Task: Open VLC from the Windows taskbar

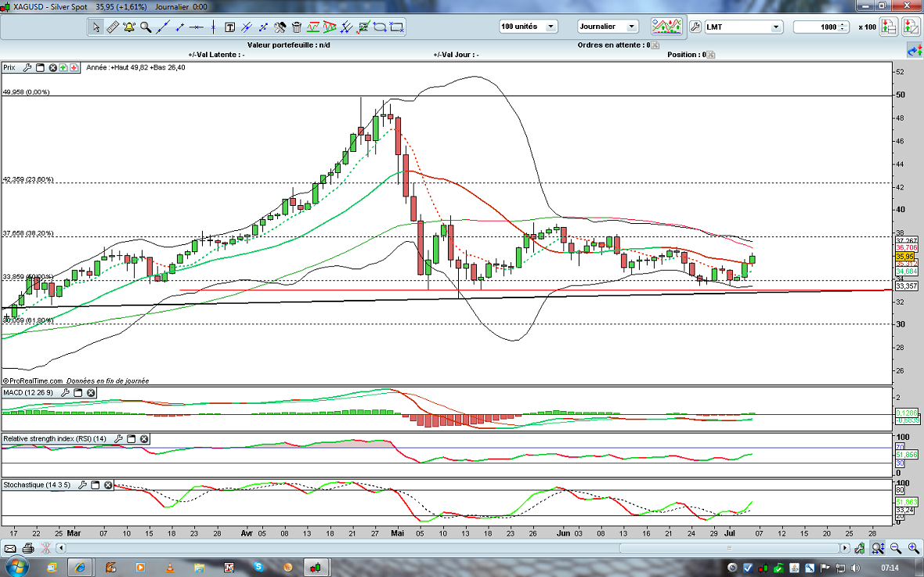Action: (x=171, y=567)
